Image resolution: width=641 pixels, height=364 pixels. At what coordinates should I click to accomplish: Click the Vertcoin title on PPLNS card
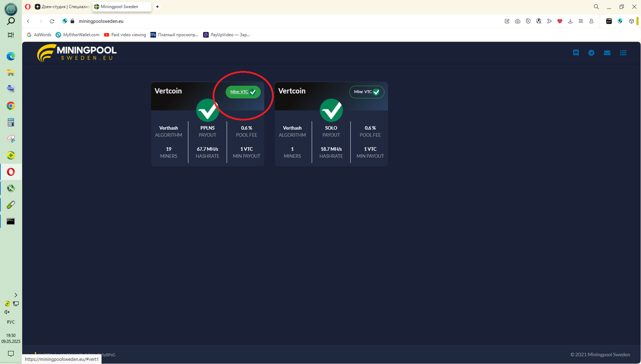168,91
